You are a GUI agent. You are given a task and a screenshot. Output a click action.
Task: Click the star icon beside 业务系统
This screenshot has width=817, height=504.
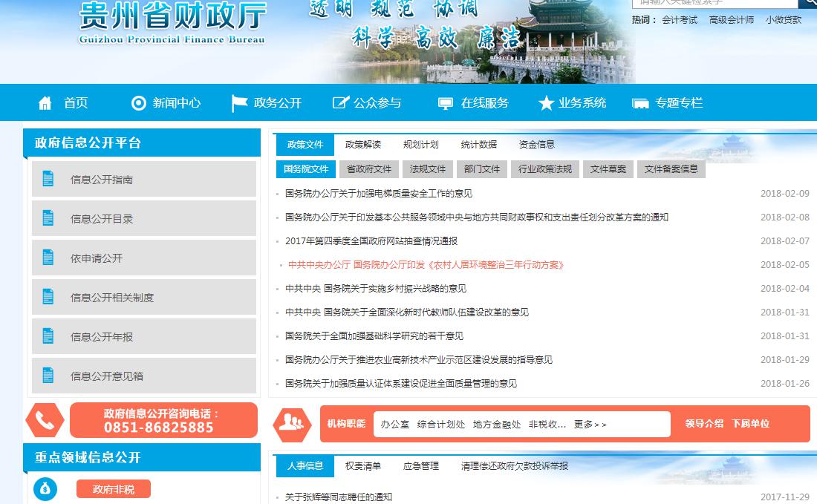(x=546, y=103)
